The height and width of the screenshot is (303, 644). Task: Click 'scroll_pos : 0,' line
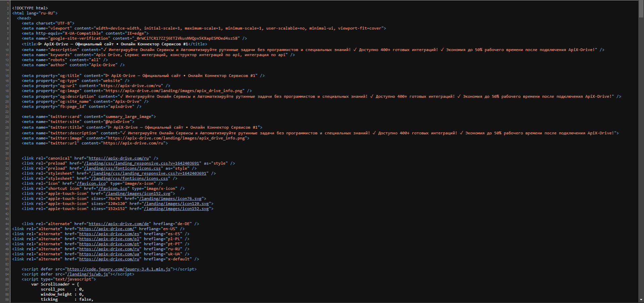tap(62, 289)
